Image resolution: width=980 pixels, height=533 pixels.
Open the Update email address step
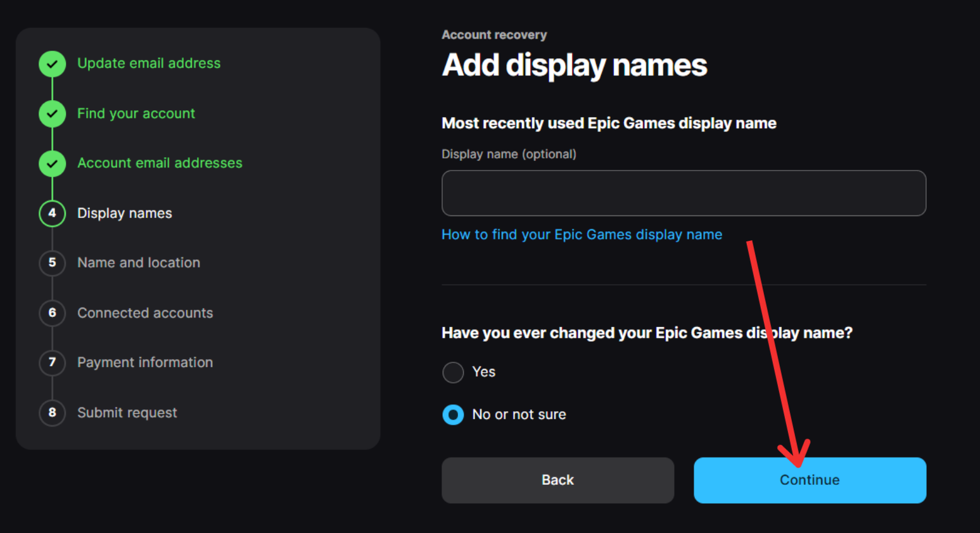click(149, 63)
